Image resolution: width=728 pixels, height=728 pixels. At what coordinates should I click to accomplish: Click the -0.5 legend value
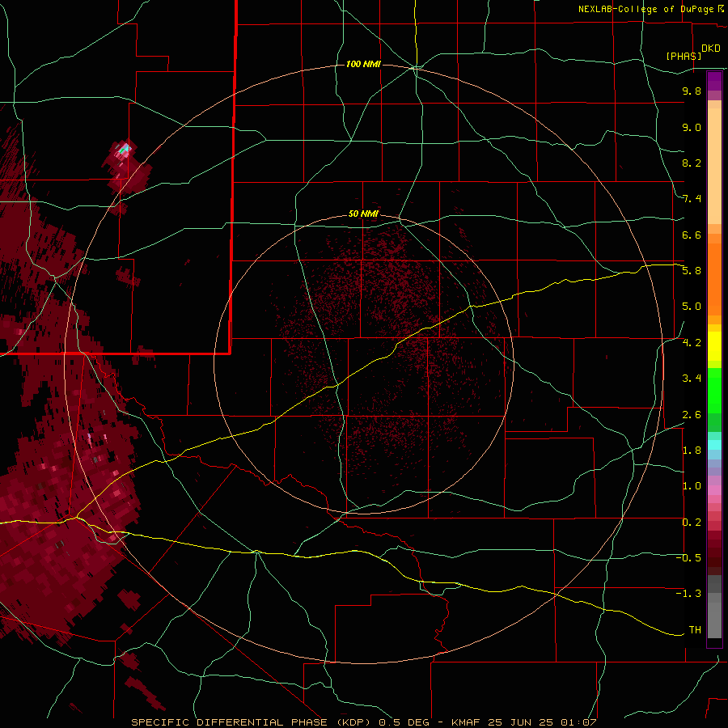(688, 558)
